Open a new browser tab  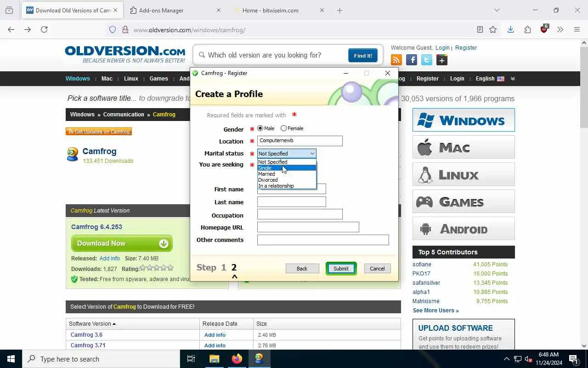339,10
